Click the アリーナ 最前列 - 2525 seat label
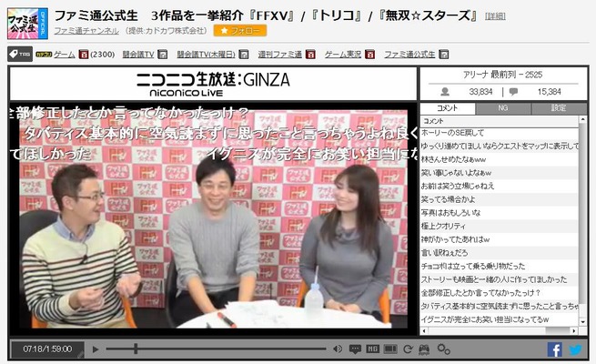Screen dimensions: 596x364 point(502,75)
